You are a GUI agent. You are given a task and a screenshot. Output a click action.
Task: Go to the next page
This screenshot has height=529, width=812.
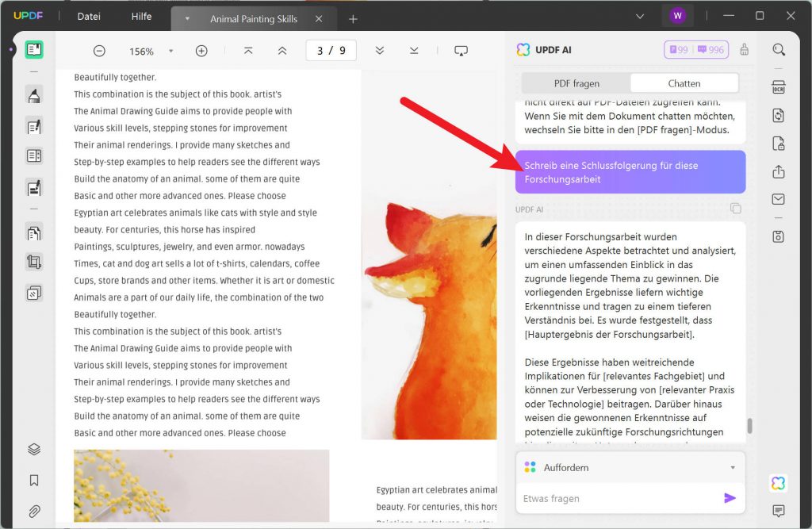coord(380,51)
